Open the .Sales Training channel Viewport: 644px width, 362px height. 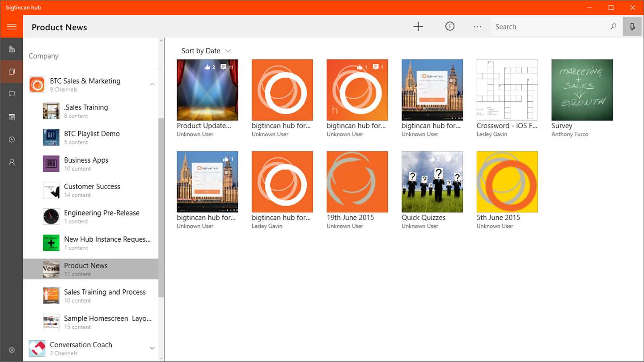click(91, 111)
